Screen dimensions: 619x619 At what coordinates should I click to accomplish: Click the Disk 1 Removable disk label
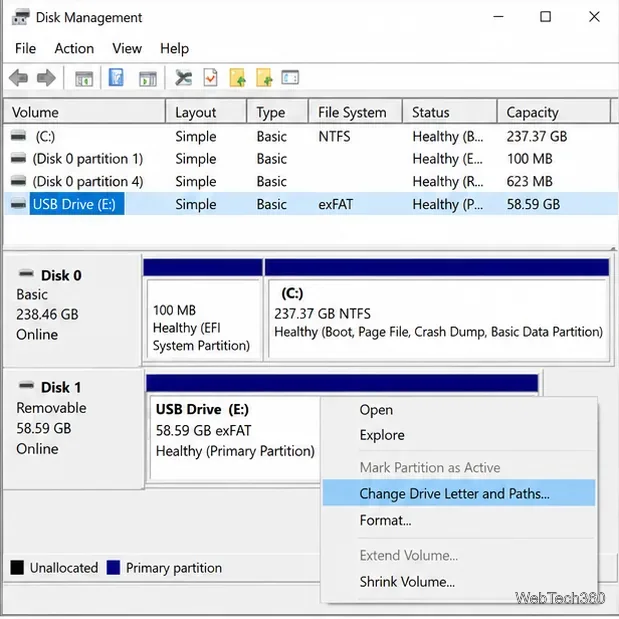pos(73,429)
